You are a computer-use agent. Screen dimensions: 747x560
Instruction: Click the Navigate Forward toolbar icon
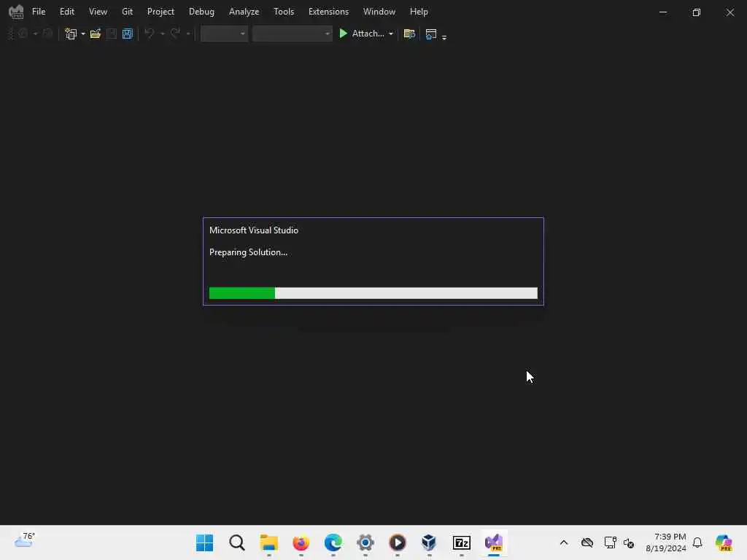(x=47, y=34)
